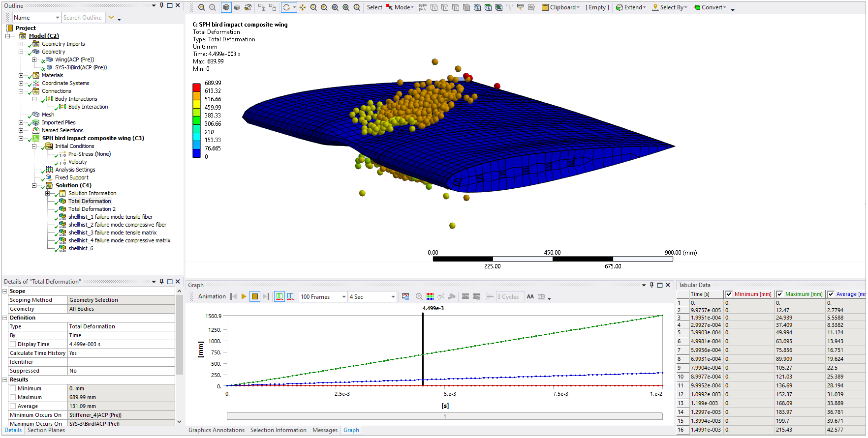Image resolution: width=868 pixels, height=438 pixels.
Task: Open the Select By menu
Action: click(x=670, y=7)
